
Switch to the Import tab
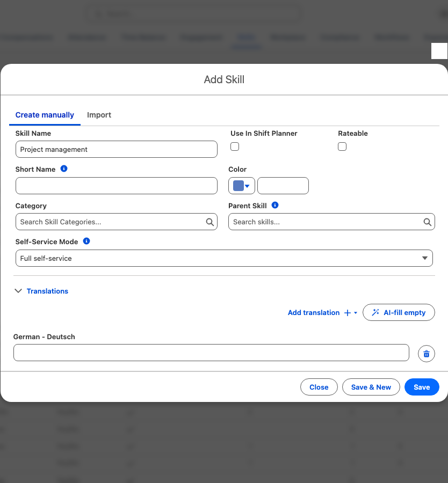[x=99, y=115]
